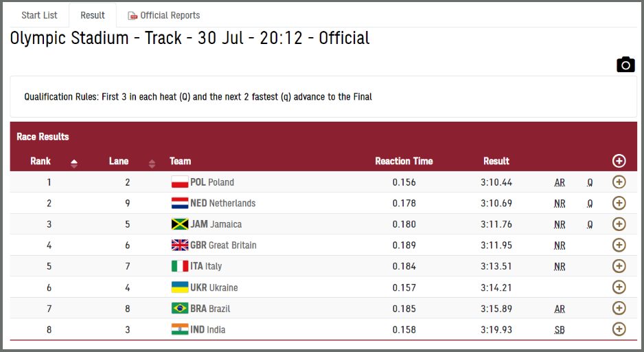Expand all rows with header plus icon
The image size is (644, 352).
619,161
